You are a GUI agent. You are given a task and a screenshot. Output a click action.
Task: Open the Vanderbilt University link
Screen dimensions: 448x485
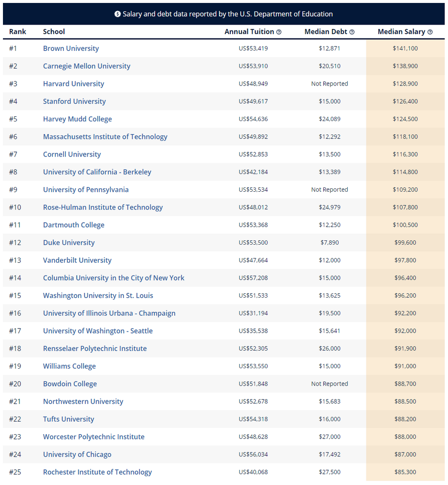[77, 260]
